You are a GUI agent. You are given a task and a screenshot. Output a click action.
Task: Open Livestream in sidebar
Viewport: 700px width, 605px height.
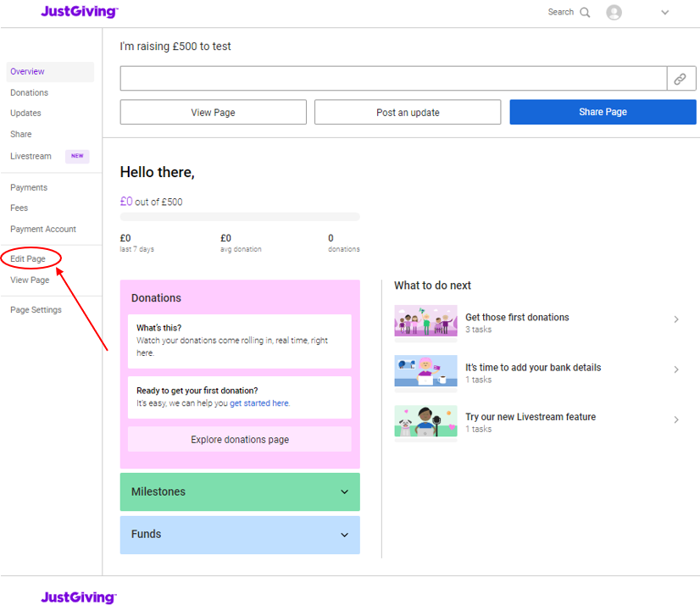[31, 156]
